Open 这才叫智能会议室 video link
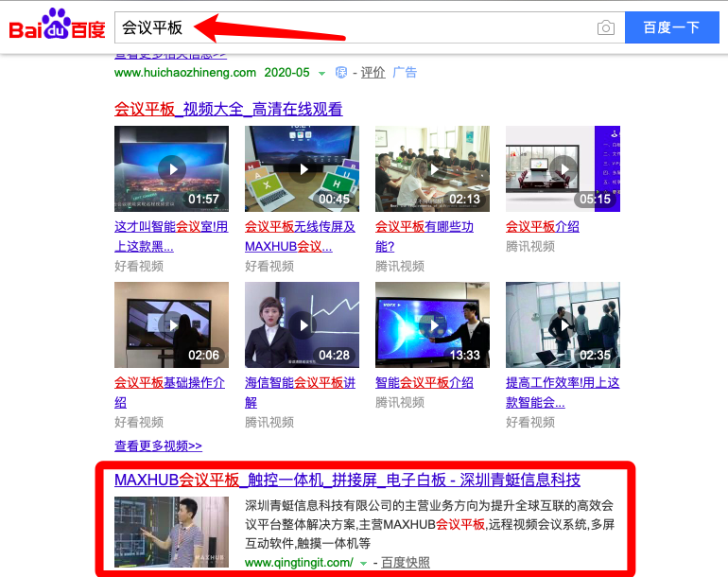 pyautogui.click(x=171, y=236)
